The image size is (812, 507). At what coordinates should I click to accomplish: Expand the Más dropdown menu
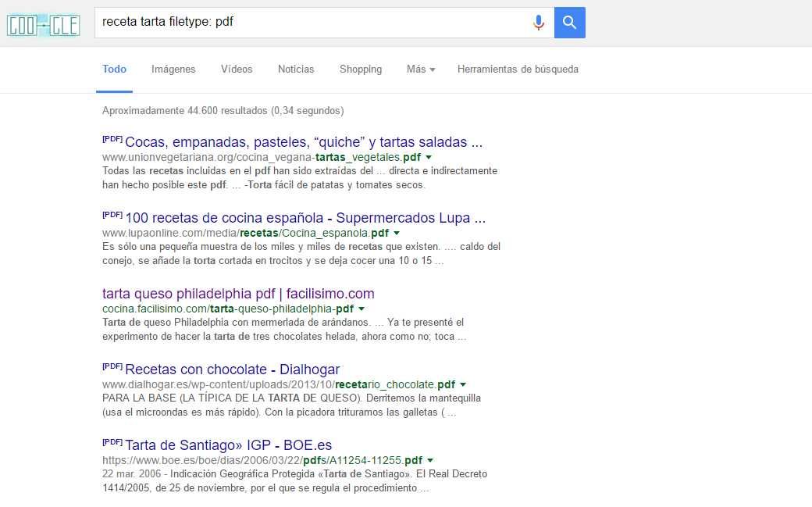(x=421, y=69)
